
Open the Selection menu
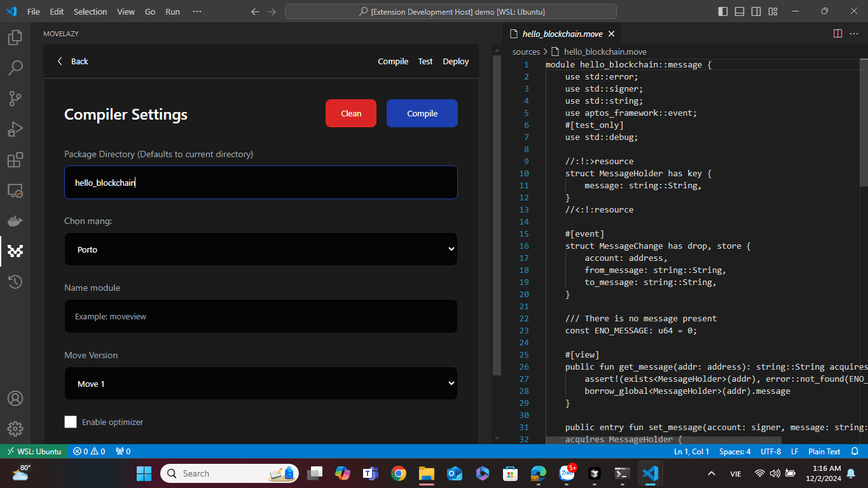point(90,11)
